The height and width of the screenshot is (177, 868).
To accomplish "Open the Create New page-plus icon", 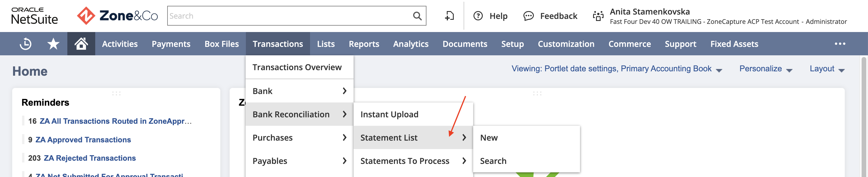I will click(449, 16).
